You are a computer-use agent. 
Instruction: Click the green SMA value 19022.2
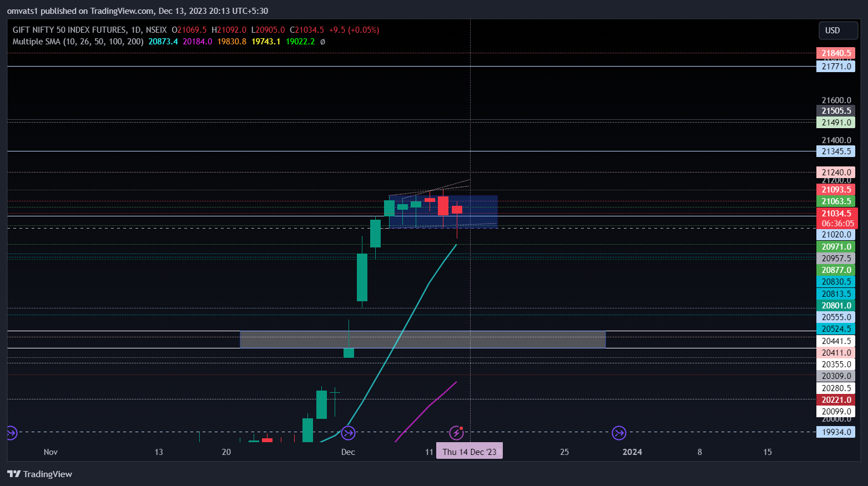[x=300, y=42]
